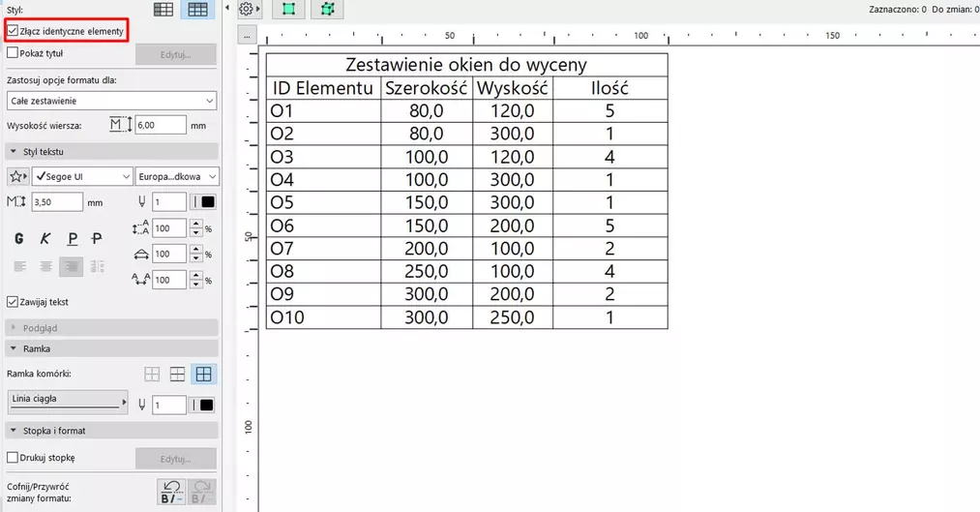
Task: Select the Ilość column header
Action: (610, 88)
